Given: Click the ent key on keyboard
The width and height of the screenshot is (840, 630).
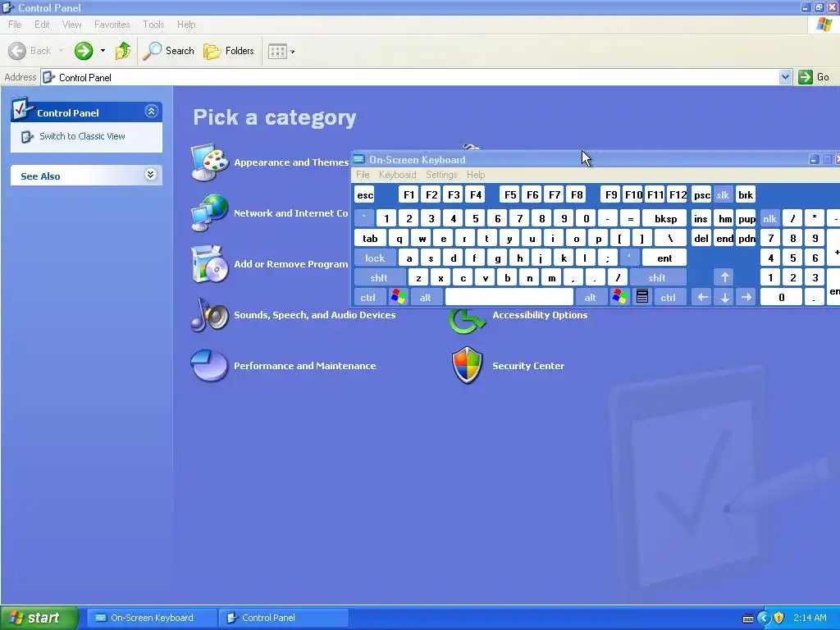Looking at the screenshot, I should pyautogui.click(x=664, y=258).
